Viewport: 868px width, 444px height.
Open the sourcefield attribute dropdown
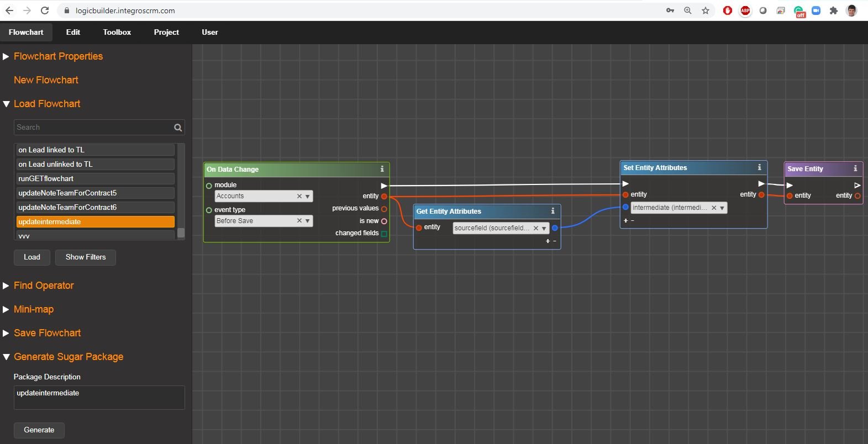click(544, 228)
